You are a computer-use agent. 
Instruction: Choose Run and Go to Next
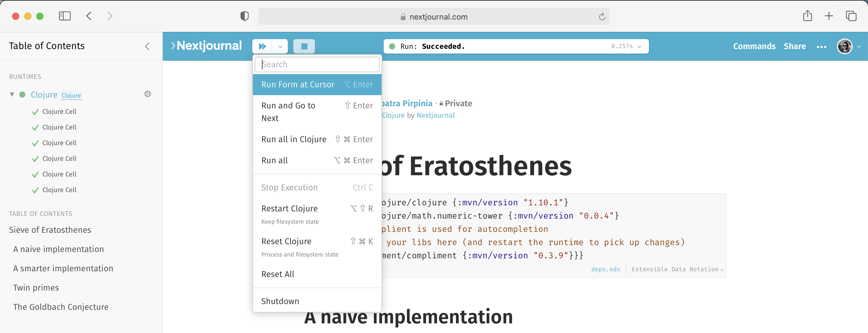click(x=317, y=112)
